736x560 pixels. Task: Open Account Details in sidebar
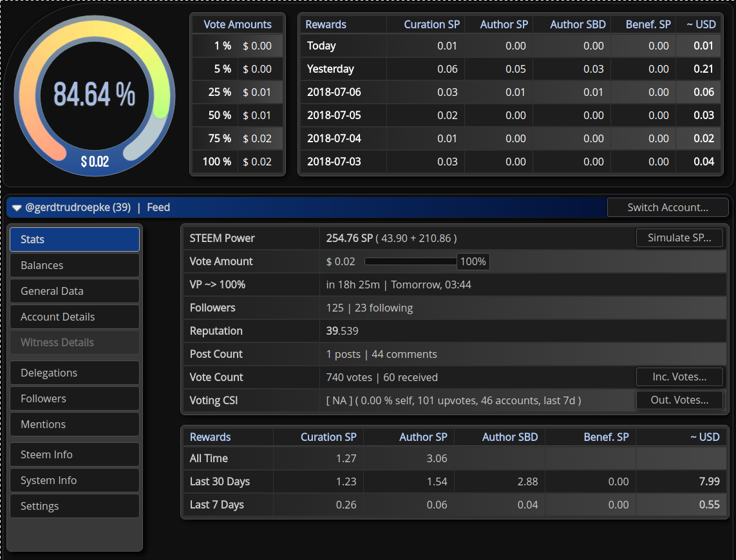tap(75, 317)
